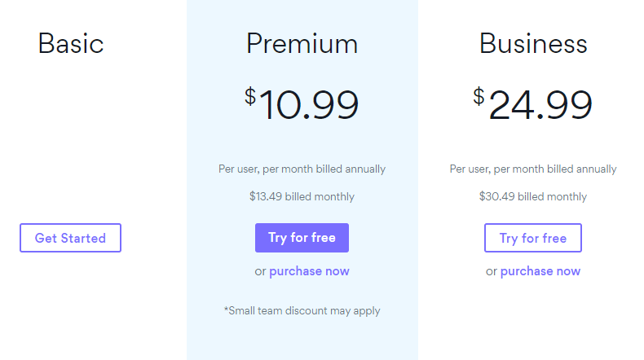This screenshot has width=644, height=360.
Task: Click the outlined Try for free button under Business
Action: [x=532, y=238]
